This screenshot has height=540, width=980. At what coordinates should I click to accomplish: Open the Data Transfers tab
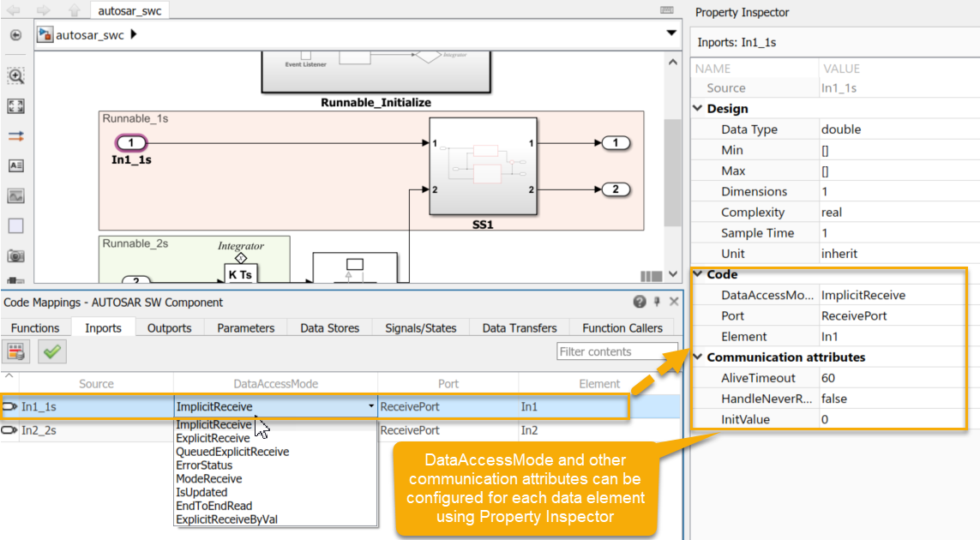[519, 328]
